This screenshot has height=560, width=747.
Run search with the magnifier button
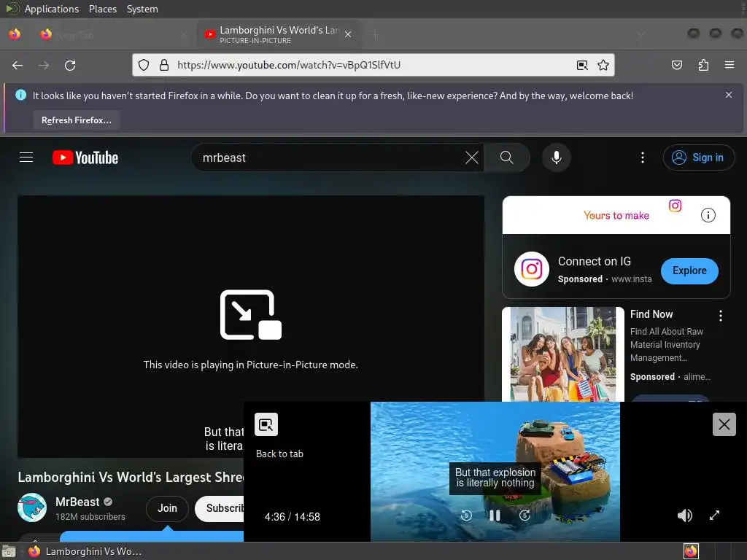click(x=507, y=157)
